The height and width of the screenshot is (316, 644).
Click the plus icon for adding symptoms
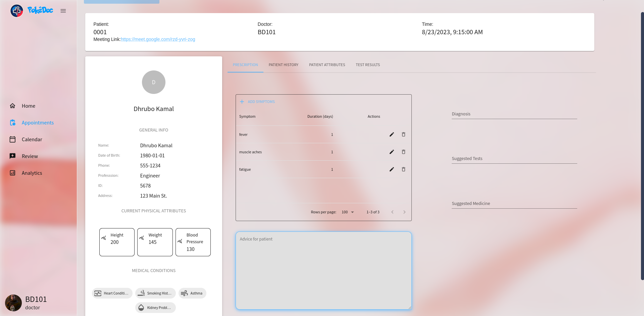[242, 102]
